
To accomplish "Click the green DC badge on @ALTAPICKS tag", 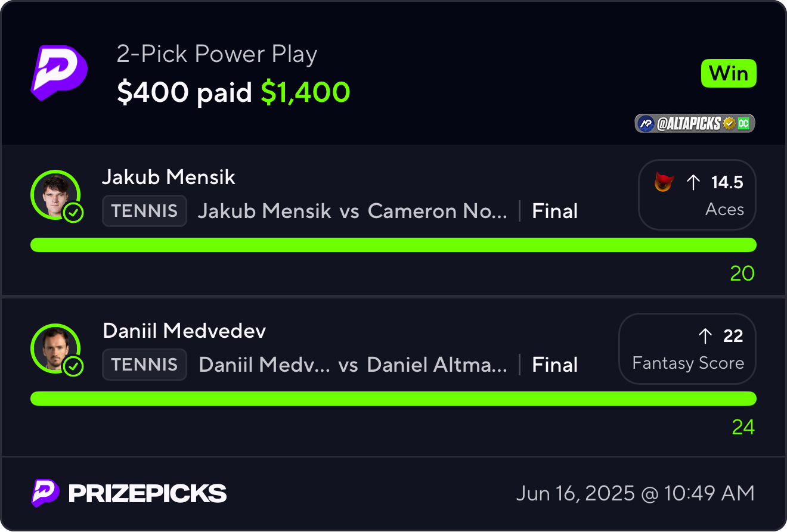I will [743, 123].
